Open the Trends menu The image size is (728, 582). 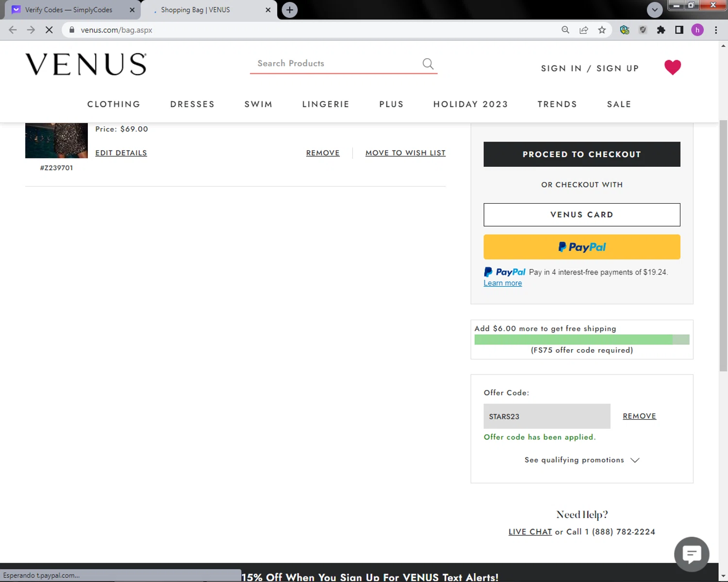tap(557, 104)
